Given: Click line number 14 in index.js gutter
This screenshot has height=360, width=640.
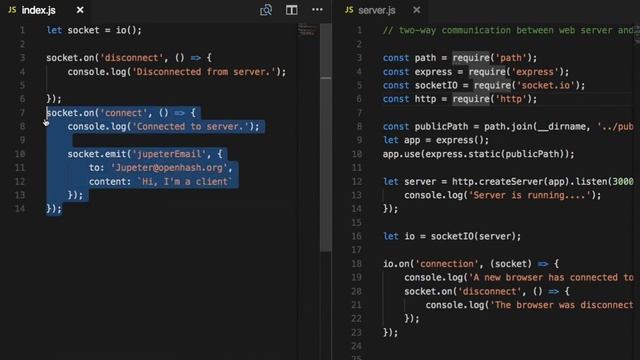Looking at the screenshot, I should pyautogui.click(x=20, y=209).
